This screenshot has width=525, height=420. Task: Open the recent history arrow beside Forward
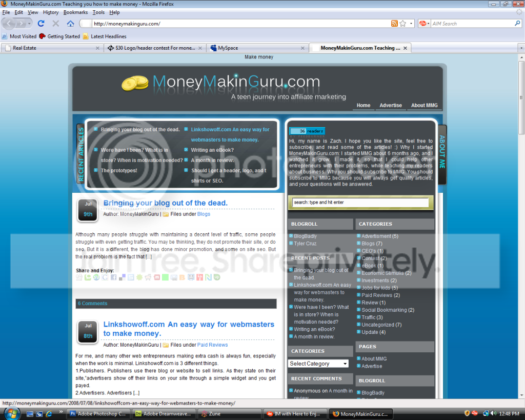29,24
